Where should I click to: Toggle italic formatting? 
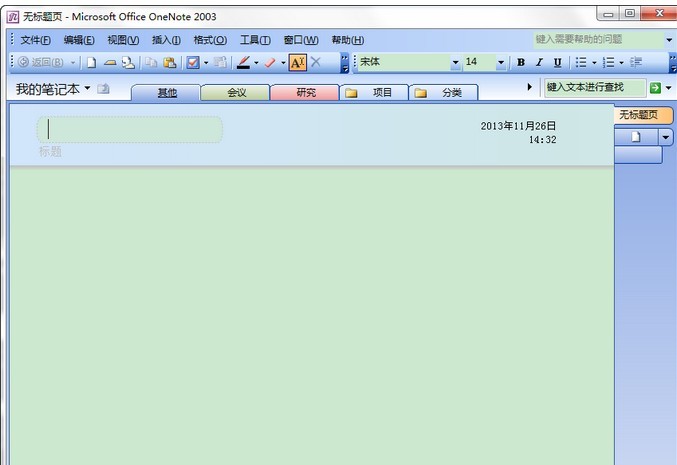(x=539, y=63)
